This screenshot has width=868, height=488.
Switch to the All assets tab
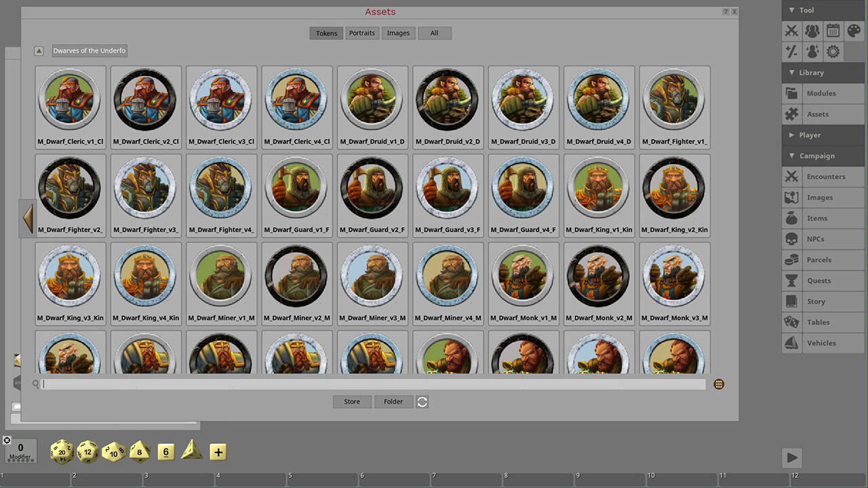tap(434, 33)
